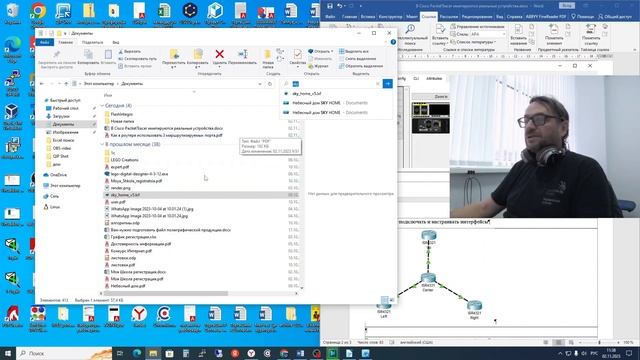Click Word zoom slider in status bar
This screenshot has height=360, width=640.
click(599, 342)
